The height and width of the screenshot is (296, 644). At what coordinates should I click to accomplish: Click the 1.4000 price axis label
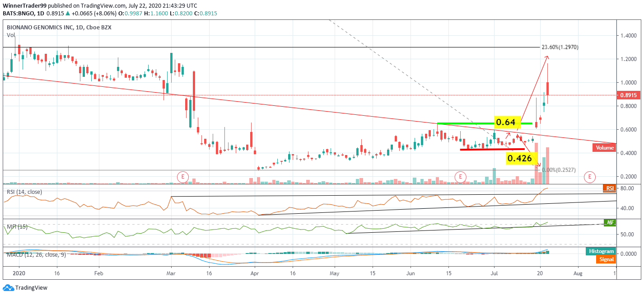630,35
